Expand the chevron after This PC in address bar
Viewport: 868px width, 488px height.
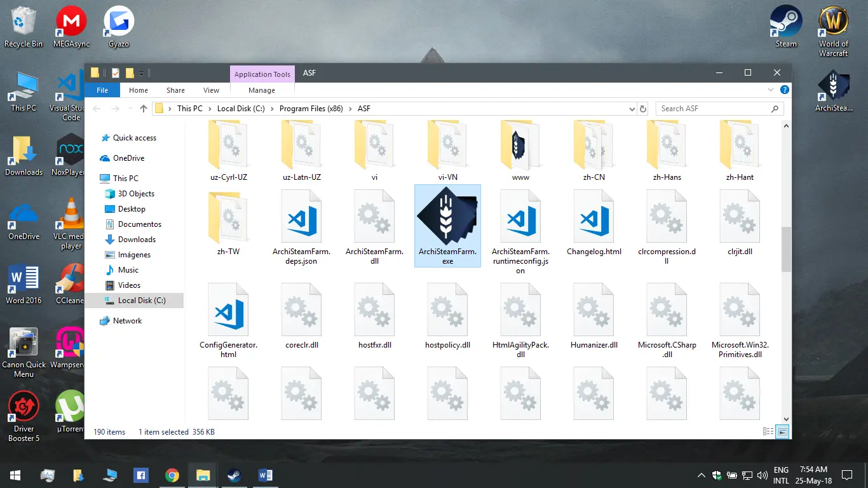[210, 109]
